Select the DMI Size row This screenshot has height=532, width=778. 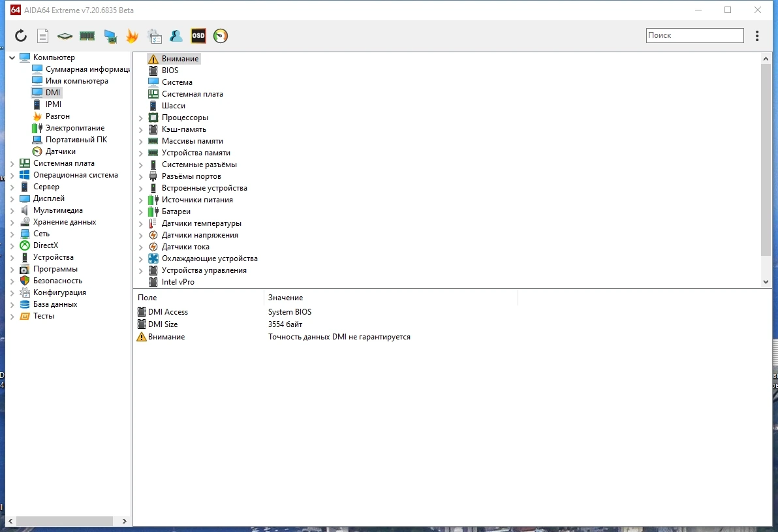(x=328, y=324)
